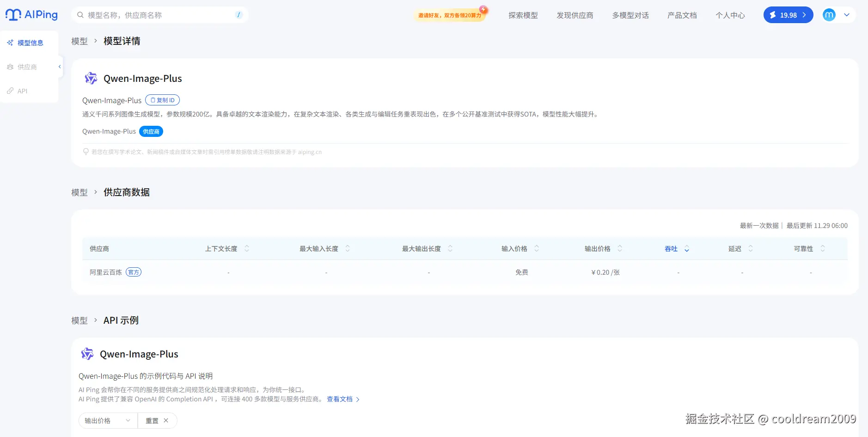Click the 模型信息 sidebar icon
868x437 pixels.
pos(10,43)
